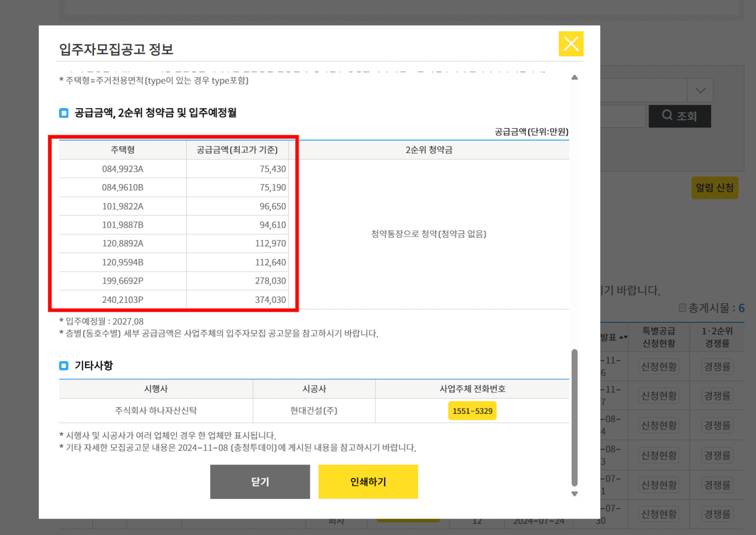The image size is (756, 535).
Task: Open 신청현황 in the first list row
Action: tap(659, 367)
